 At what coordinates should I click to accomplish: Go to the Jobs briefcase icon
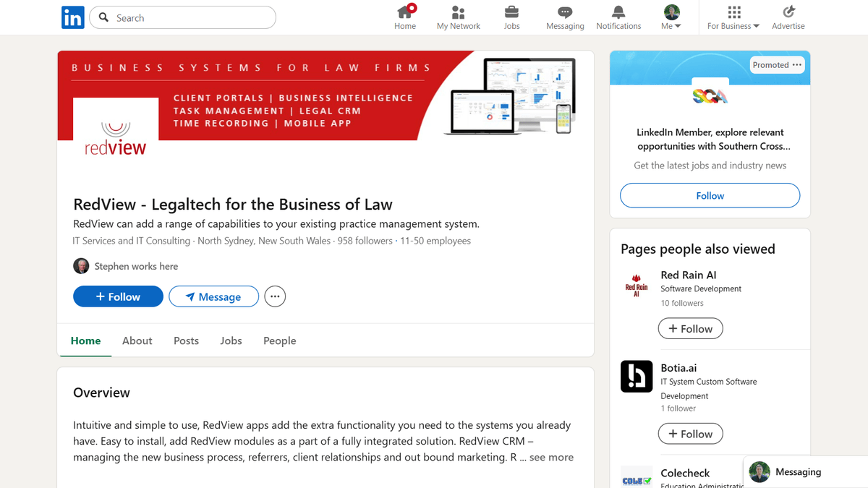coord(511,12)
